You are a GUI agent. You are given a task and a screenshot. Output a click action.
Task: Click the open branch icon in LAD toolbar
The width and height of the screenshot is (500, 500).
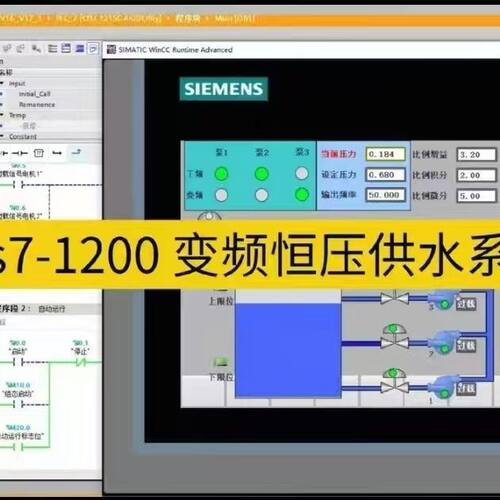pos(57,153)
